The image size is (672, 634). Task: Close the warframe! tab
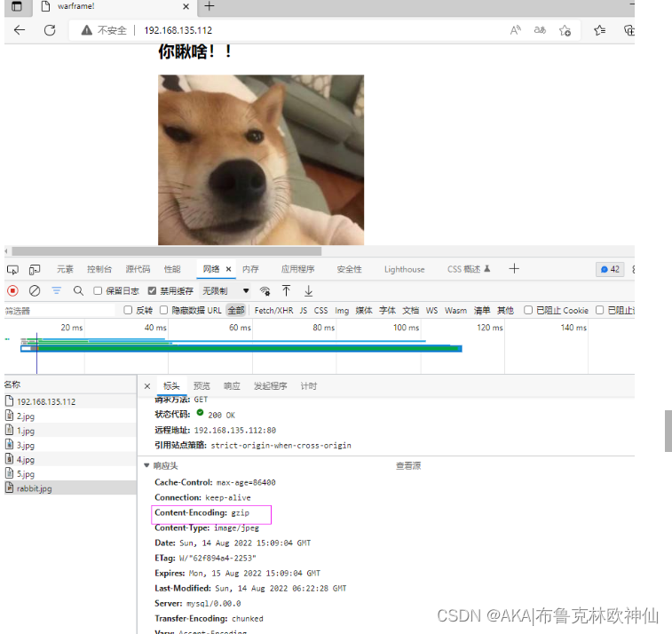click(186, 6)
